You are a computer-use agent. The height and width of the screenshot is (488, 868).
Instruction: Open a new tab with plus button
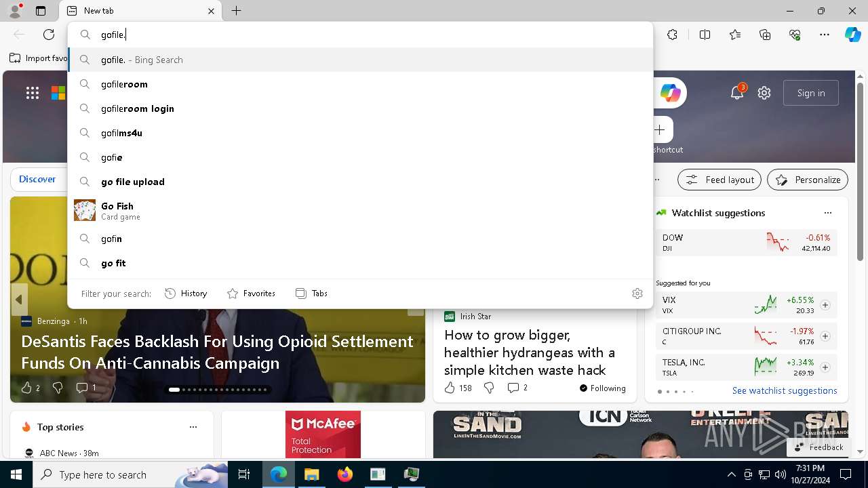(236, 11)
